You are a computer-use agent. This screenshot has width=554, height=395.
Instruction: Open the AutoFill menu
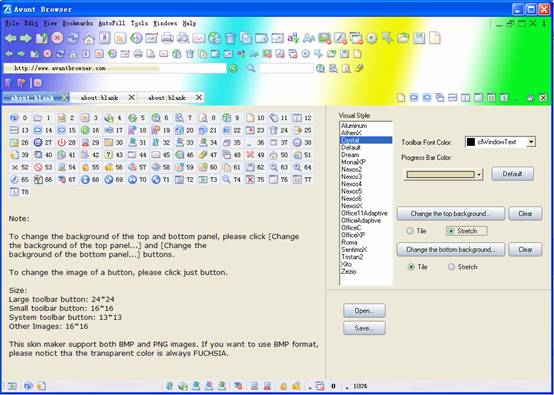pyautogui.click(x=112, y=24)
